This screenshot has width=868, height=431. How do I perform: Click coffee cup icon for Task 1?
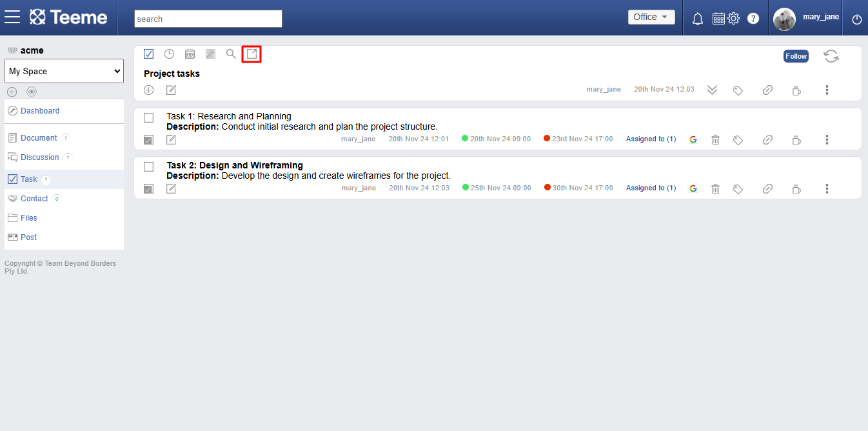796,139
